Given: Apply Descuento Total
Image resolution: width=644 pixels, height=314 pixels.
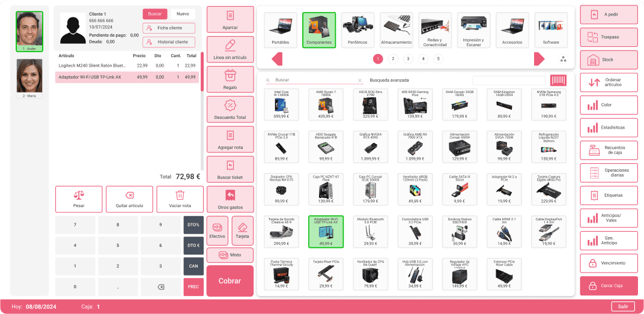Looking at the screenshot, I should coord(230,109).
